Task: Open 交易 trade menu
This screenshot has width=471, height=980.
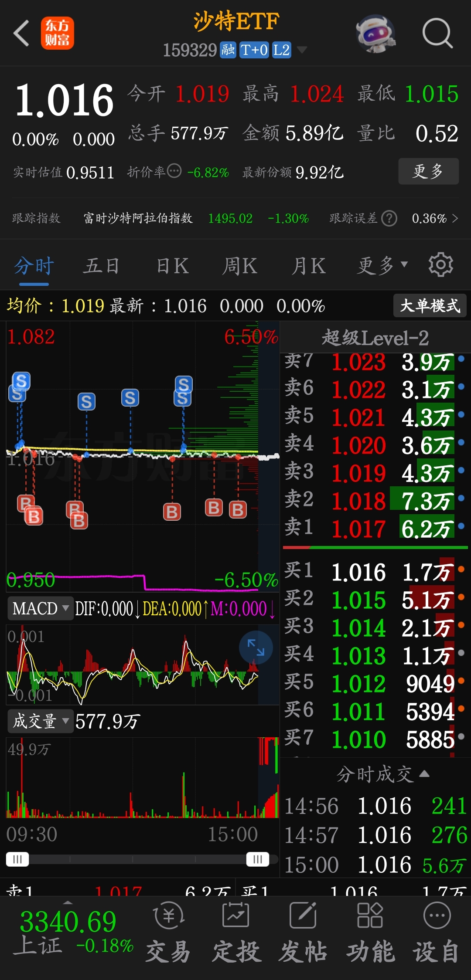Action: point(168,932)
